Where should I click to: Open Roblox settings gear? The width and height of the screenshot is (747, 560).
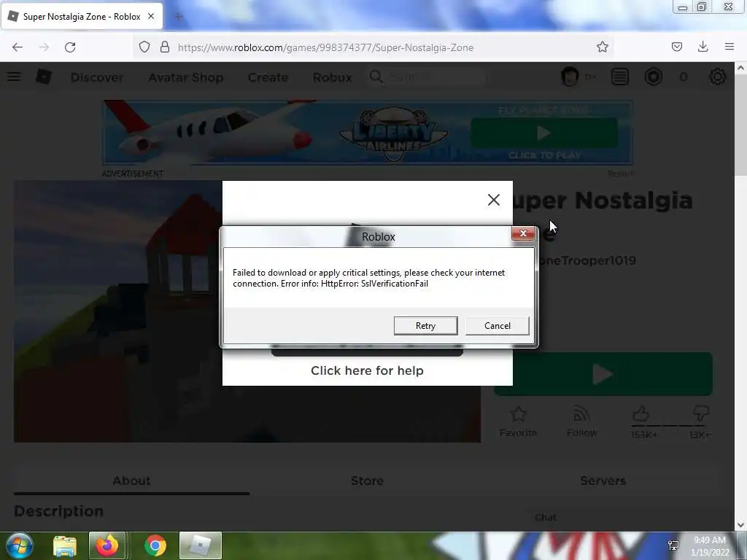coord(718,77)
